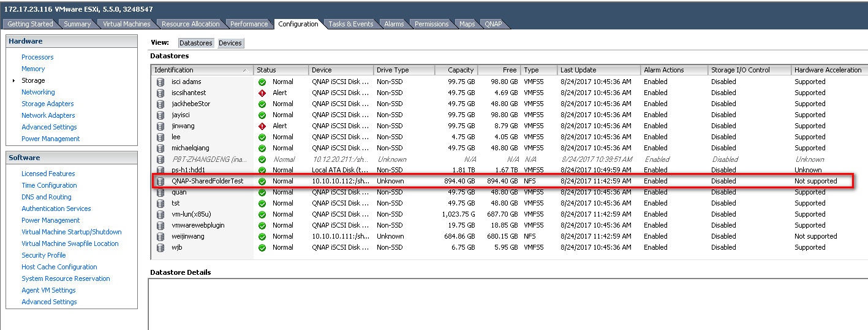Screen dimensions: 868x330
Task: Sort by the Status column header
Action: point(281,70)
